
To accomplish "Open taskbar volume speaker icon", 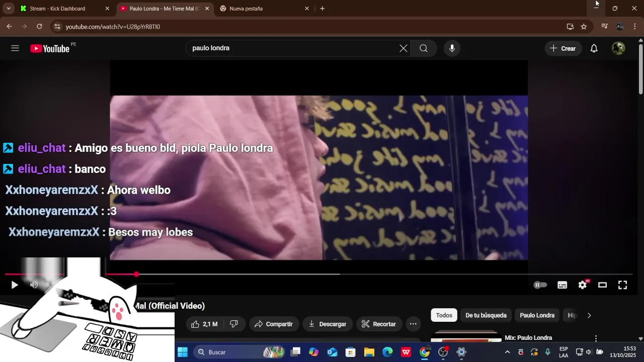I will pos(589,352).
